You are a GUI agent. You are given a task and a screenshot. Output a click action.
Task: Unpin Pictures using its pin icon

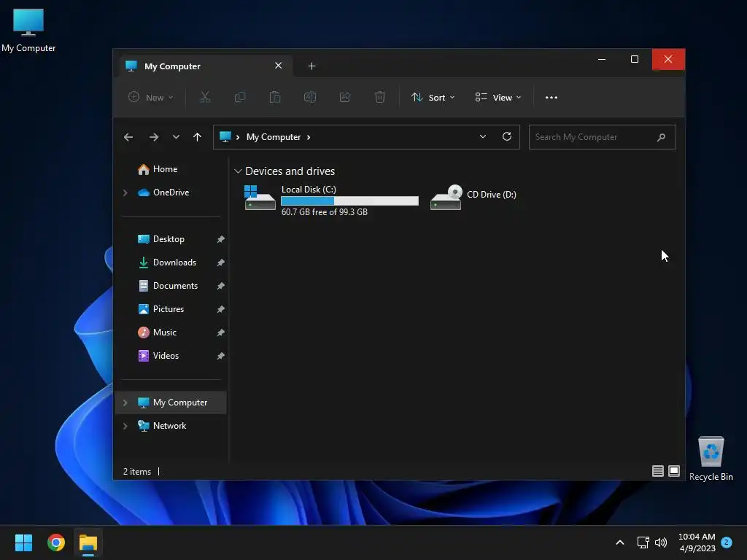[220, 309]
